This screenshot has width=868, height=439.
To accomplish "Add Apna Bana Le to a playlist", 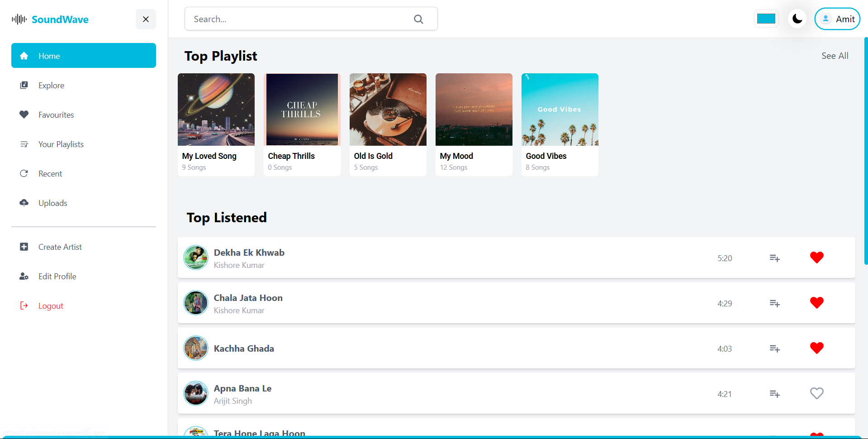I will click(775, 394).
